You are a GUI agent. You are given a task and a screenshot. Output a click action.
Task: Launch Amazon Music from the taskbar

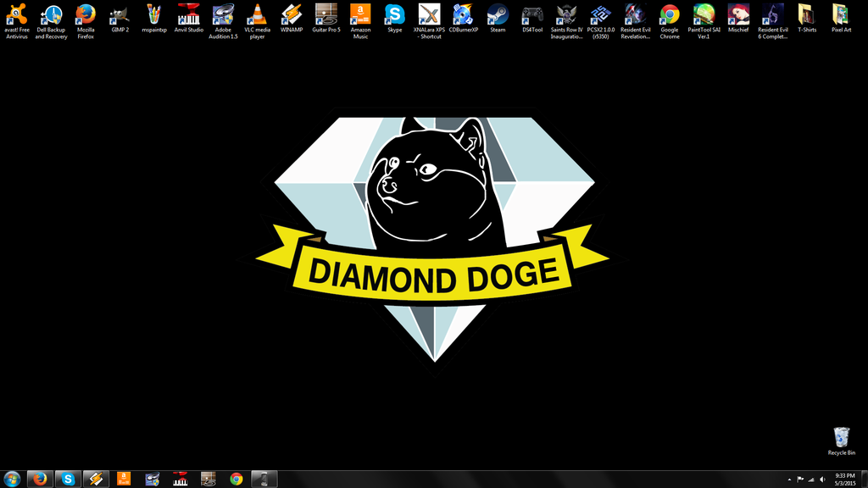[x=124, y=480]
